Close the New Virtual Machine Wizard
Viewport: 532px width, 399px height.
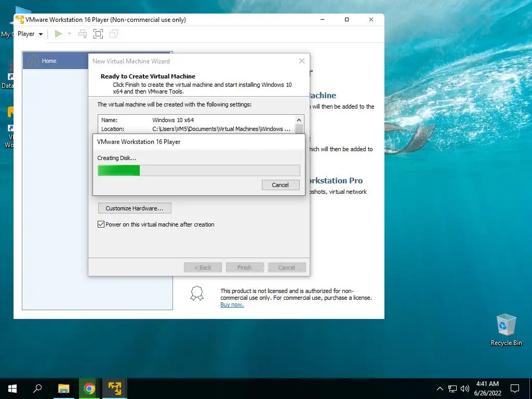[302, 61]
